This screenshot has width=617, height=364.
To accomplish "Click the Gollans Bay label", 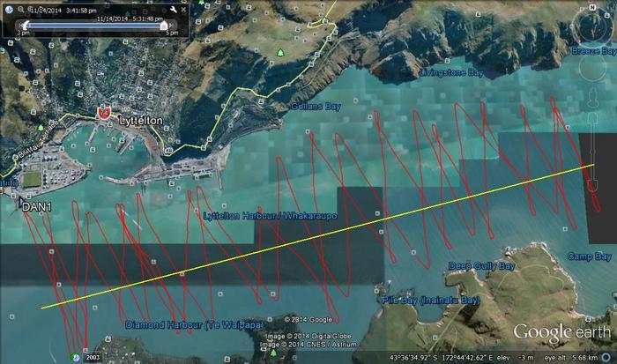I will pos(315,107).
